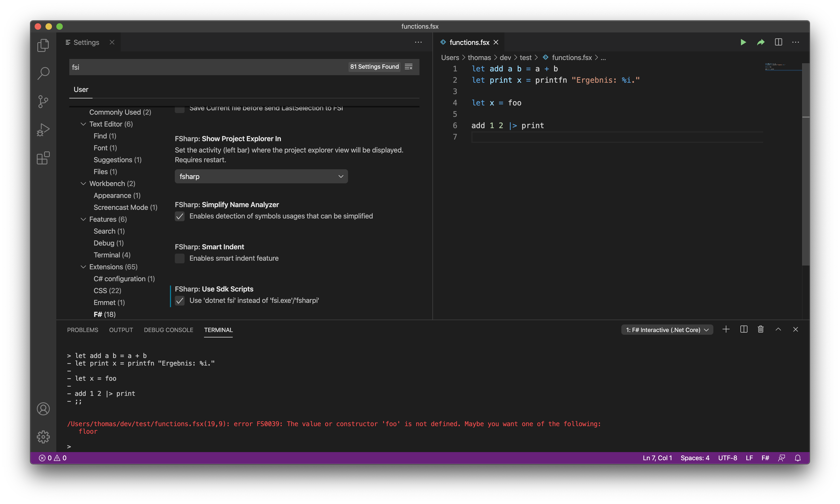Image resolution: width=840 pixels, height=504 pixels.
Task: Switch to the PROBLEMS tab
Action: click(x=82, y=330)
